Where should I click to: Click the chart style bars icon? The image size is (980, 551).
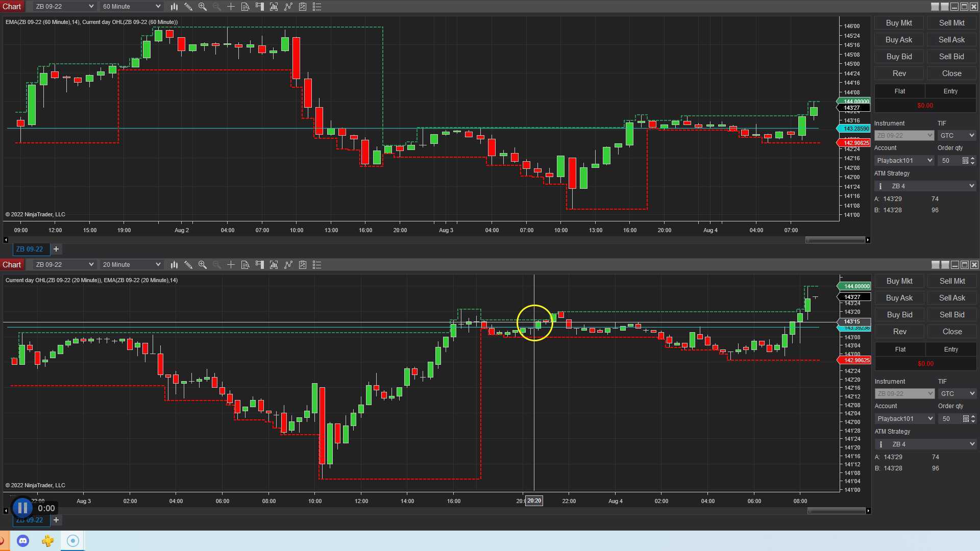click(x=174, y=7)
